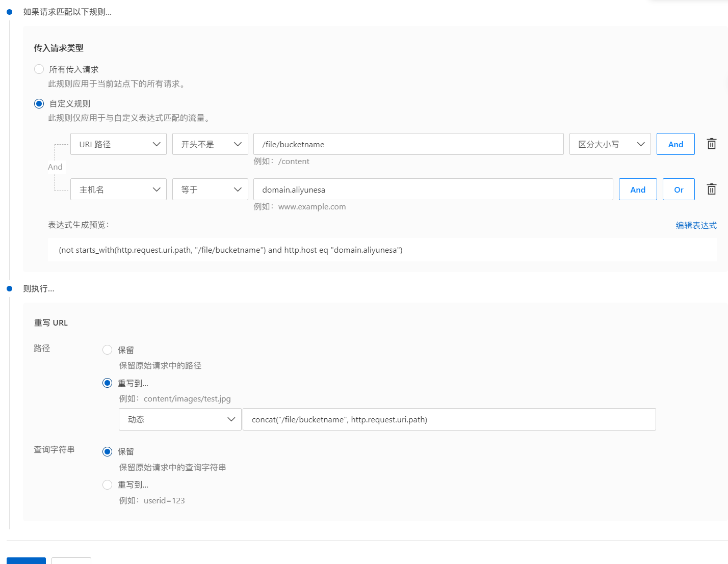Screen dimensions: 728x564
Task: Click the /file/bucketname value field
Action: 408,144
